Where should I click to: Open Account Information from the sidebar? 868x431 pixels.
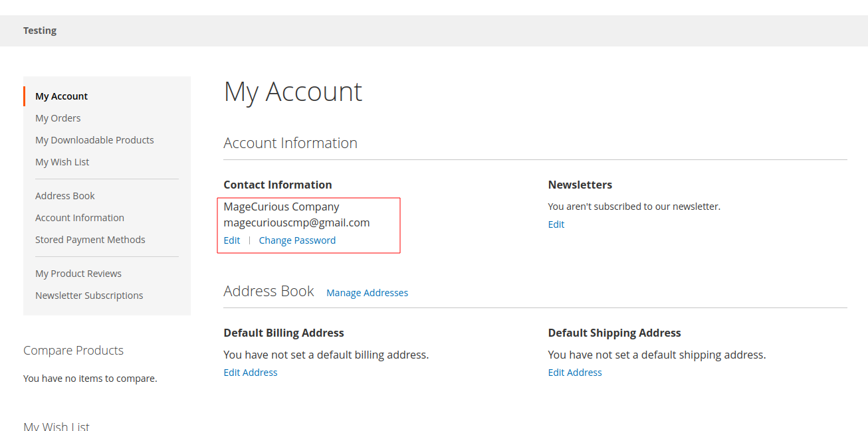80,217
